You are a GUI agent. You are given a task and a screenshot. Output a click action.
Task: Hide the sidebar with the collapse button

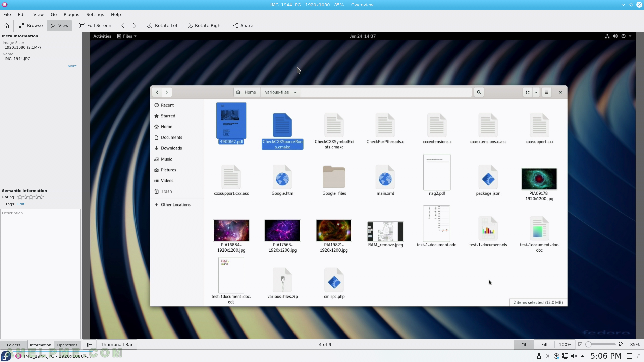89,345
